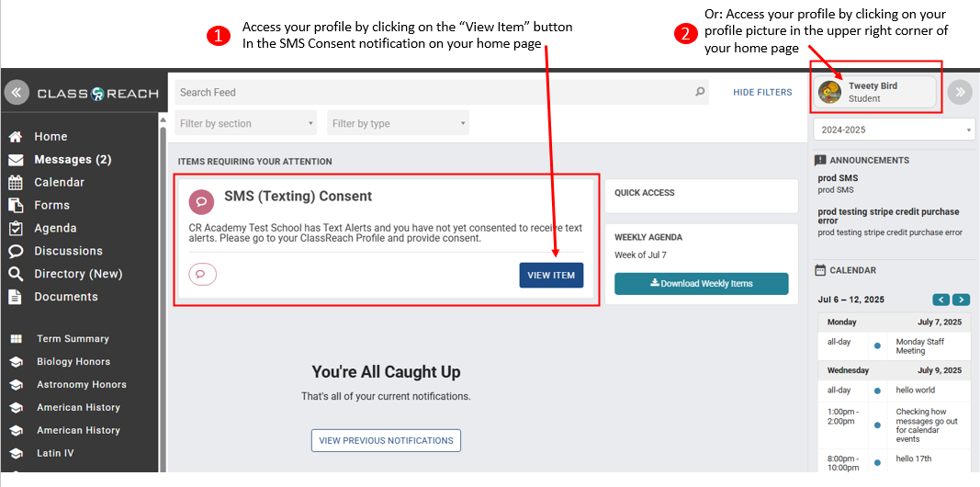Click the pink SMS Consent chat icon
Viewport: 980px width, 487px height.
click(x=201, y=202)
